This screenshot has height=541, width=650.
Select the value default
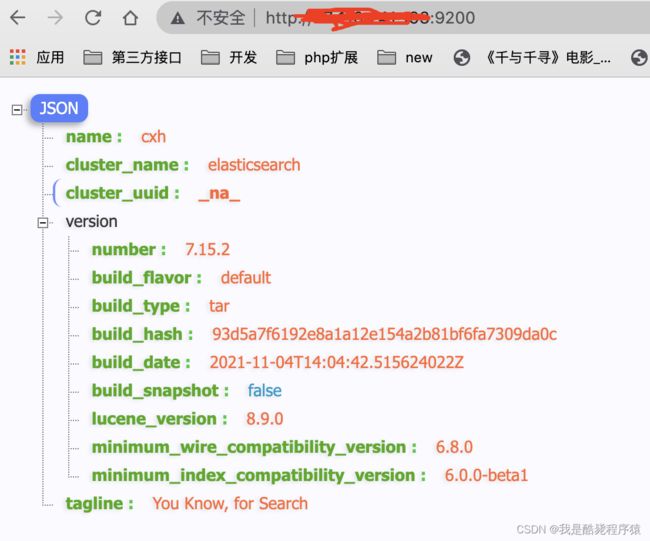click(246, 278)
